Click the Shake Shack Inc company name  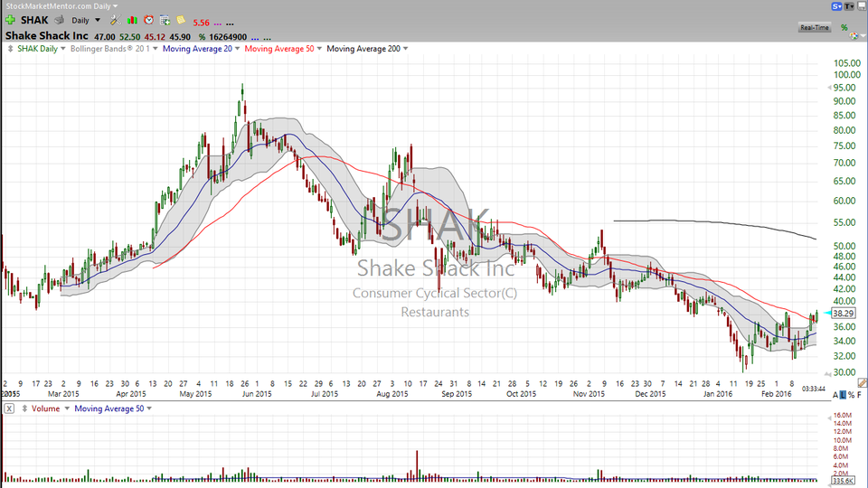coord(46,36)
